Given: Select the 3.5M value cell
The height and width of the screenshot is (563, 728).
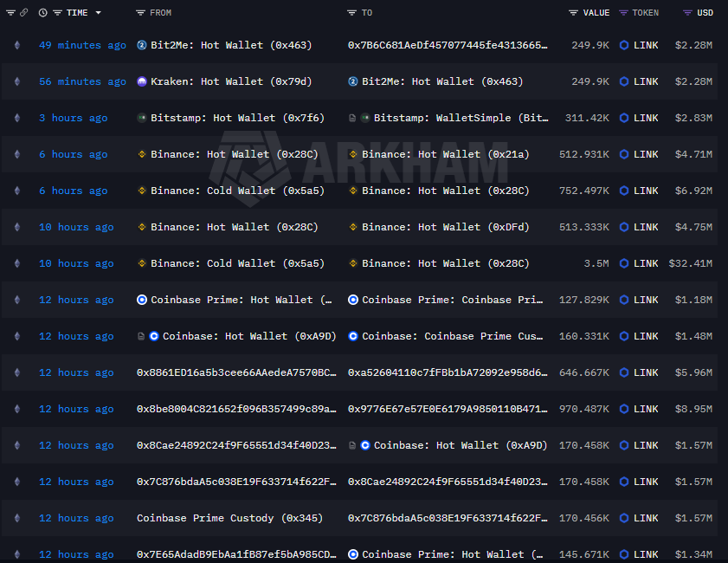Looking at the screenshot, I should pyautogui.click(x=596, y=263).
